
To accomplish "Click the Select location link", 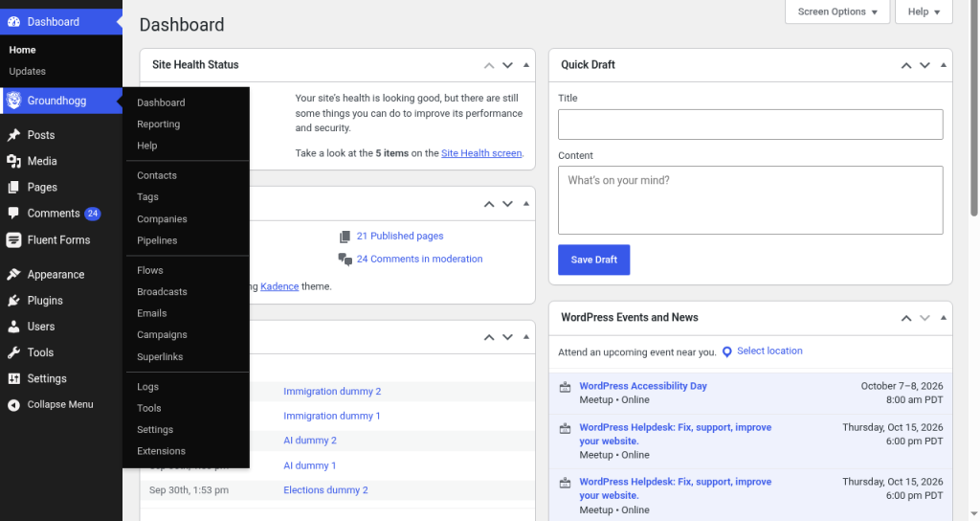I will [x=769, y=351].
